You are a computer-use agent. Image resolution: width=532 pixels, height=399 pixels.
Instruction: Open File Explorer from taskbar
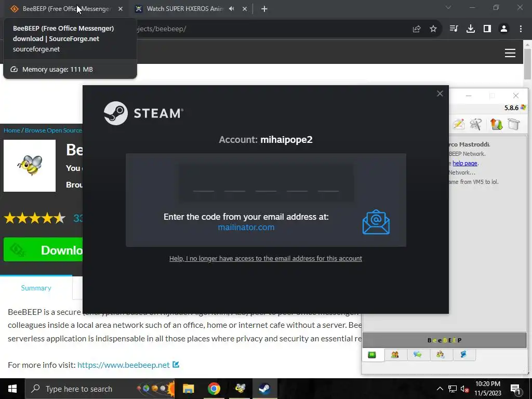pos(188,389)
